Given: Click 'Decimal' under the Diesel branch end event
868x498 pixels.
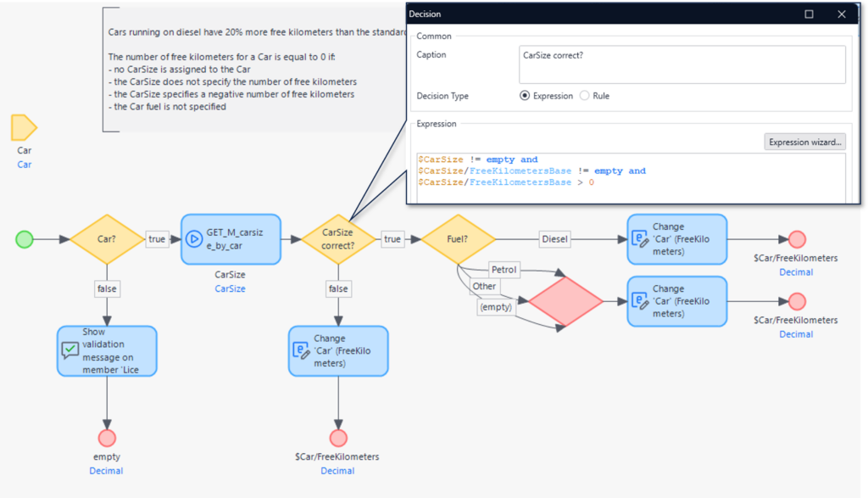Looking at the screenshot, I should (x=796, y=272).
